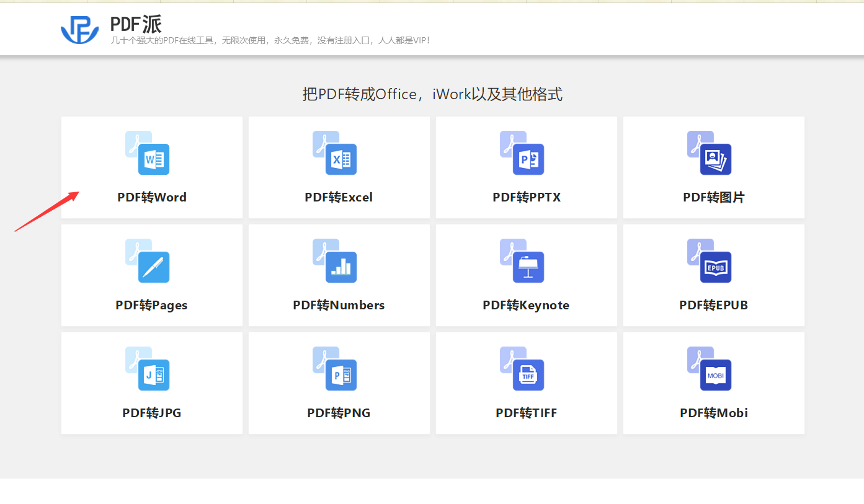Open the PDF转TIFF file icon
This screenshot has height=504, width=864.
coord(522,368)
